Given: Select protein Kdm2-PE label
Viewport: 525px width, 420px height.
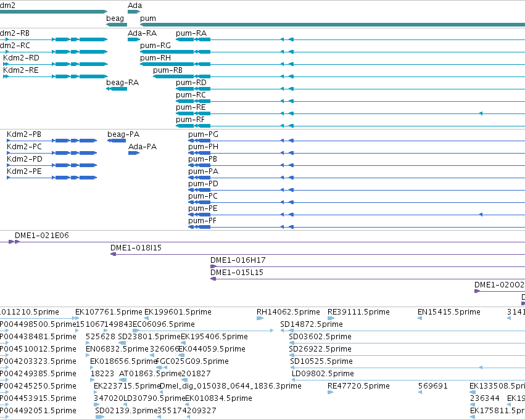Looking at the screenshot, I should [x=24, y=171].
